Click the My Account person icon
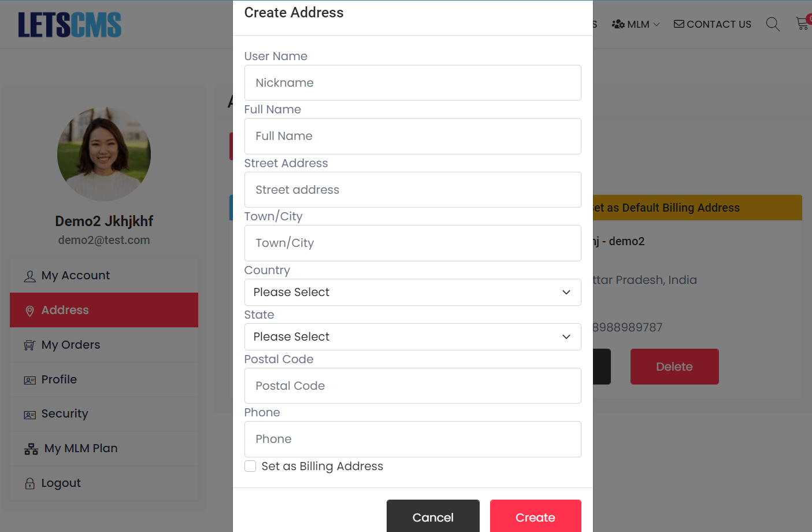The width and height of the screenshot is (812, 532). (30, 276)
